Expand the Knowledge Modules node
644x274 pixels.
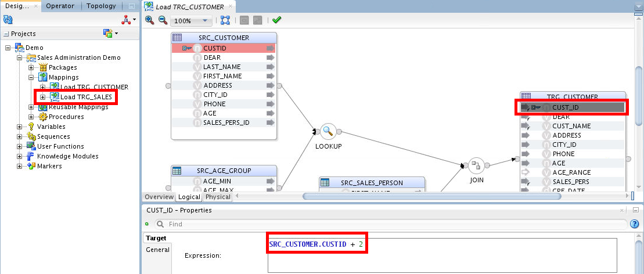click(19, 156)
